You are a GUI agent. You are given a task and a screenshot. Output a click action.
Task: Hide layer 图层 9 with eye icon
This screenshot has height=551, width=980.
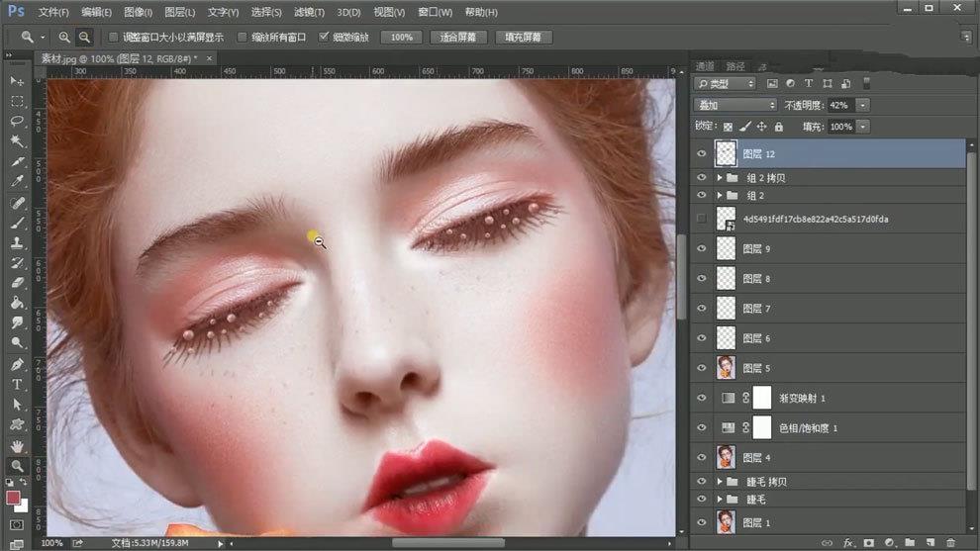pos(702,249)
